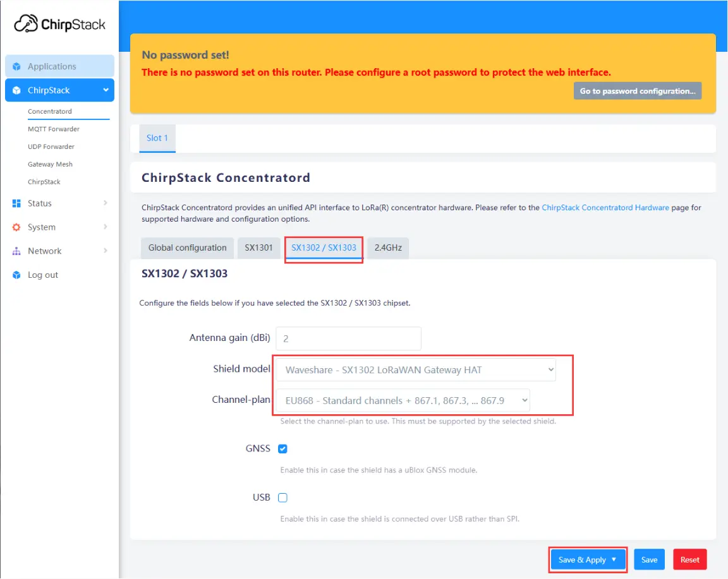Viewport: 728px width, 579px height.
Task: Click inside the Antenna gain field
Action: [x=348, y=338]
